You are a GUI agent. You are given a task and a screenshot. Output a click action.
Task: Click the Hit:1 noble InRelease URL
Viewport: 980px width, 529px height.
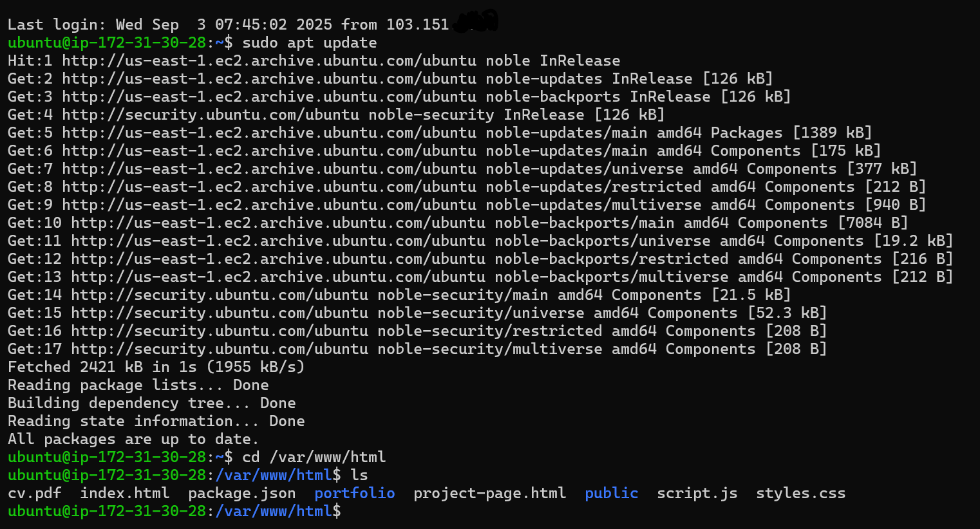pyautogui.click(x=269, y=61)
